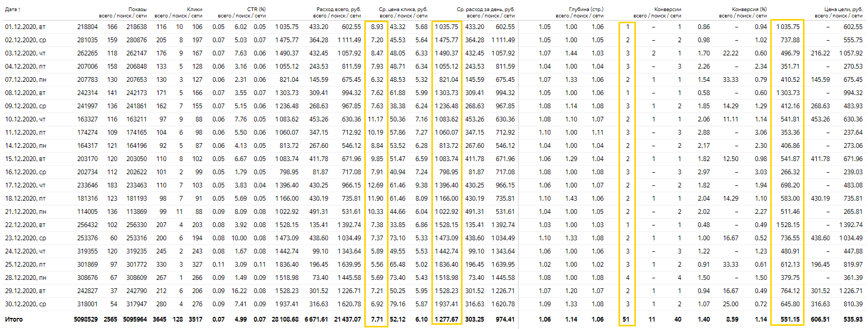Click total search click price 52.12
This screenshot has height=329, width=868.
[x=398, y=319]
